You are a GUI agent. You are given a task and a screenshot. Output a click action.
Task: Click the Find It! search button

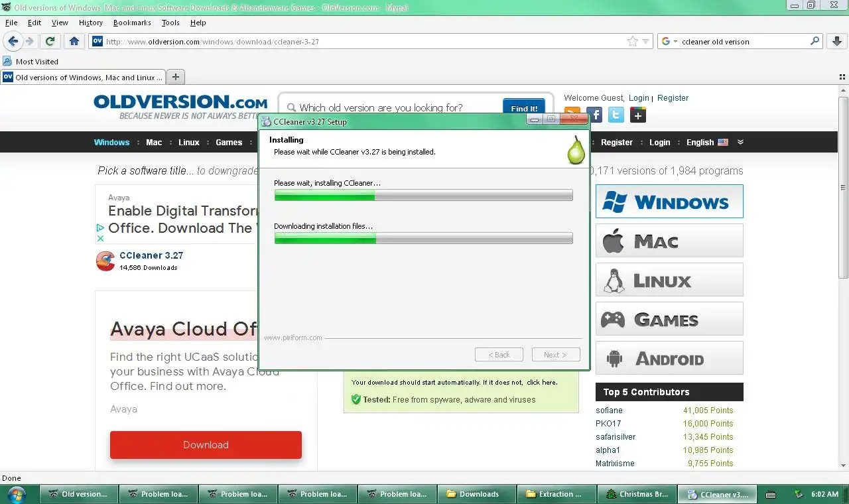pos(524,108)
